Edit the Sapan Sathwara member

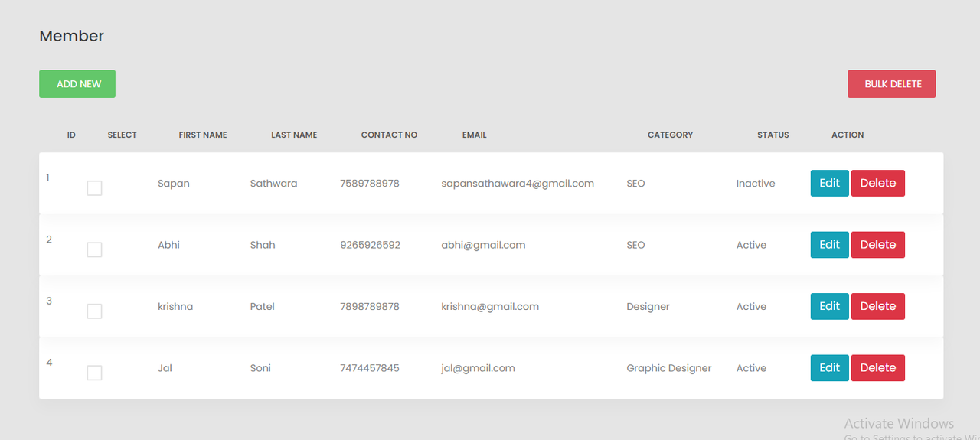point(830,184)
